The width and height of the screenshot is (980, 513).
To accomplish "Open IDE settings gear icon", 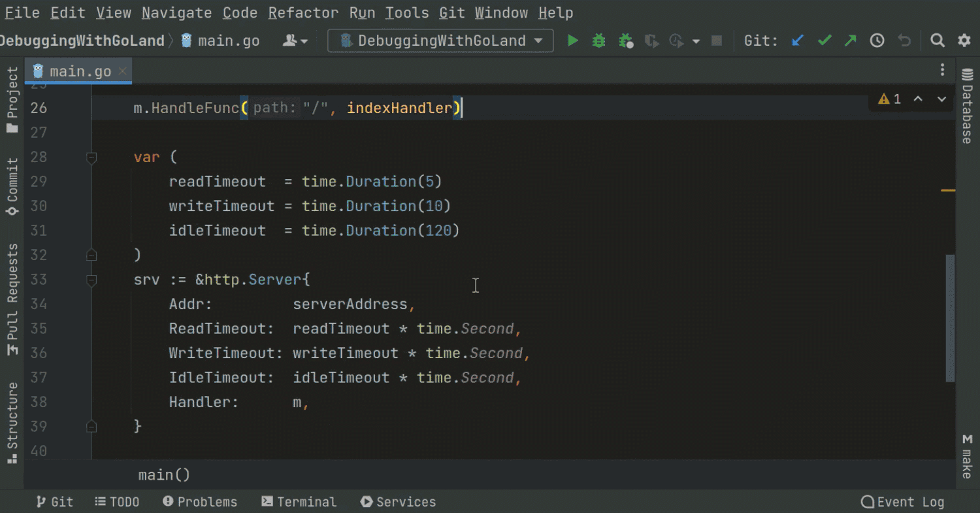I will 964,41.
